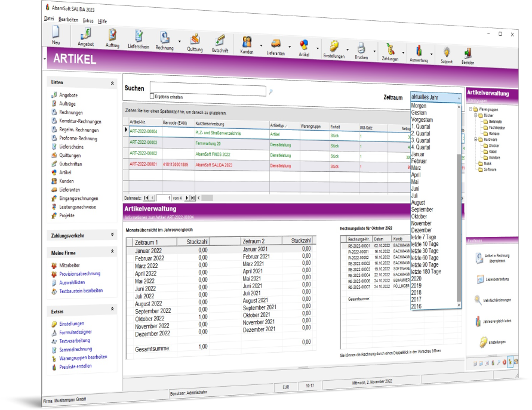Go to last record navigation button
Image resolution: width=532 pixels, height=410 pixels.
[193, 198]
